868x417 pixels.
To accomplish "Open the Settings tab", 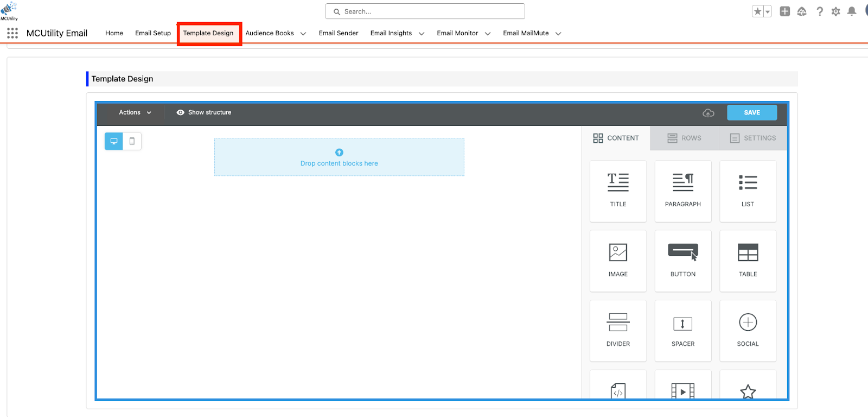I will click(752, 138).
